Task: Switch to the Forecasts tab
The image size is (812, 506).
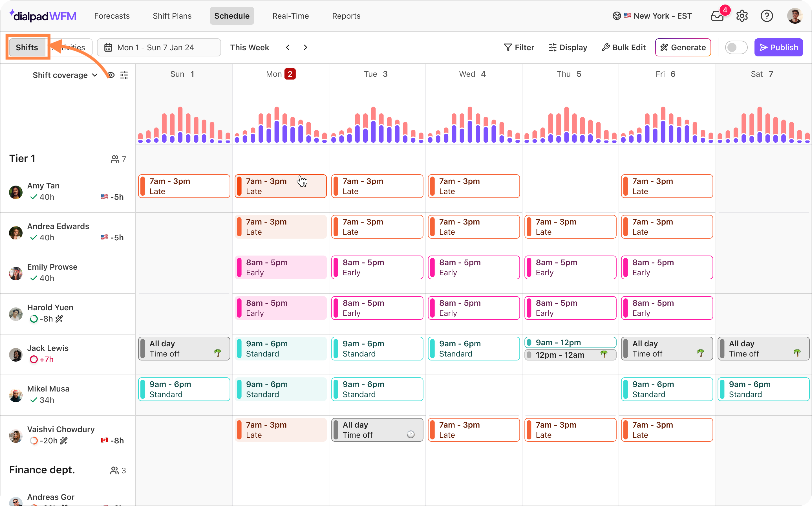Action: pyautogui.click(x=112, y=16)
